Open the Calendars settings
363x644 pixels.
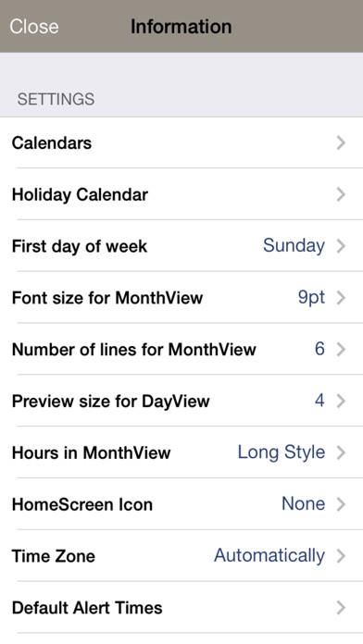(x=181, y=142)
